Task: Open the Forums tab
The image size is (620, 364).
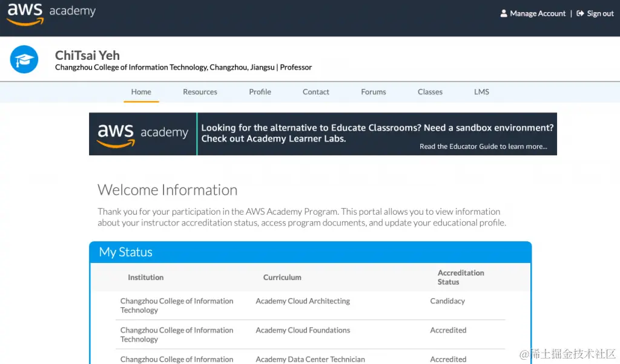Action: 373,92
